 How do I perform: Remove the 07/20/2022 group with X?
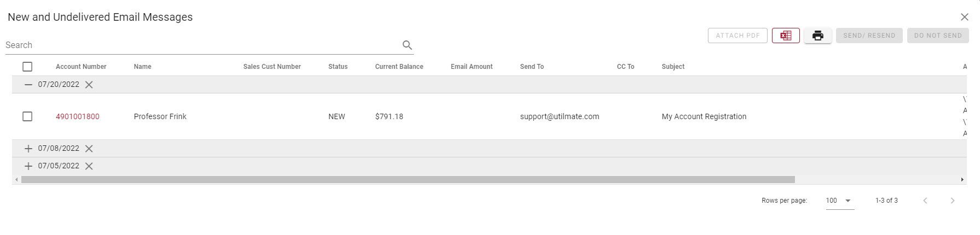pyautogui.click(x=89, y=85)
